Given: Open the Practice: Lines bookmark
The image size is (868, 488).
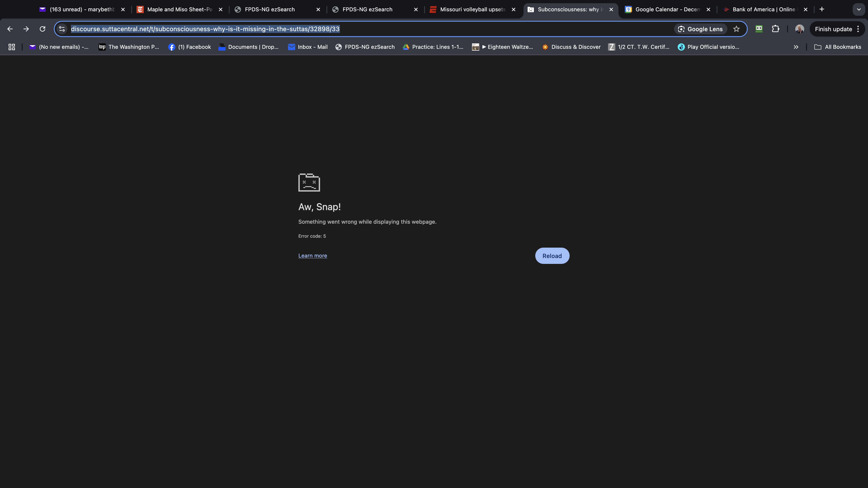Looking at the screenshot, I should (x=433, y=47).
